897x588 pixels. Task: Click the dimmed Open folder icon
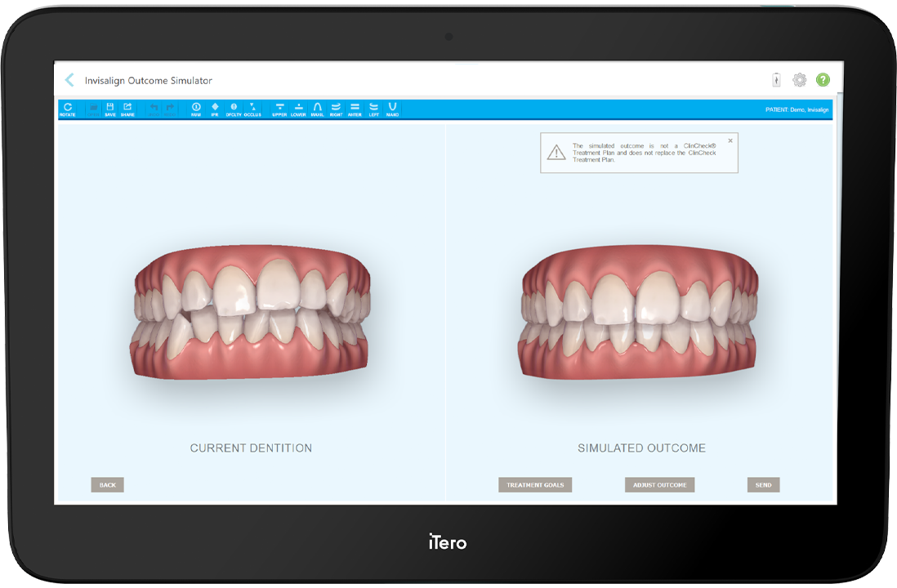click(93, 109)
